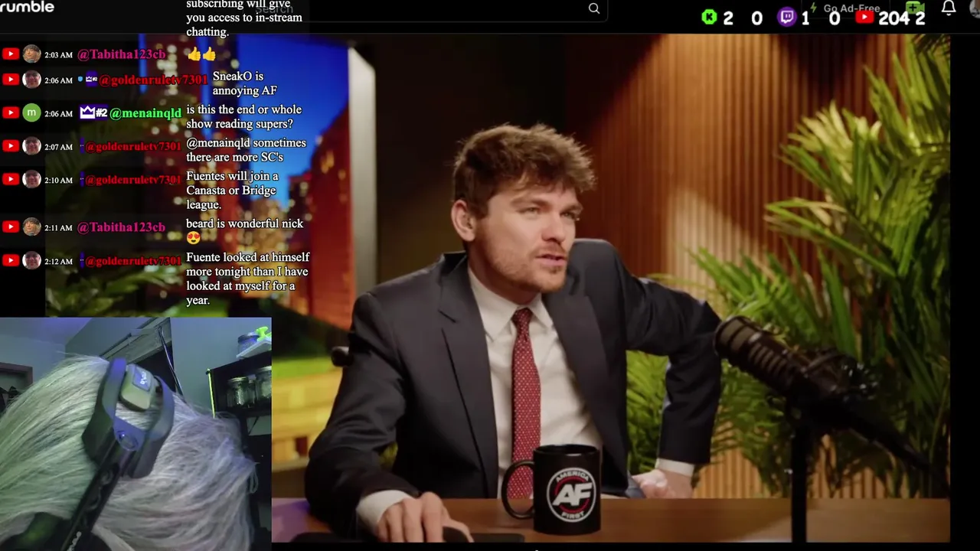Select the Go Ad-Free button
980x551 pixels.
(x=844, y=8)
